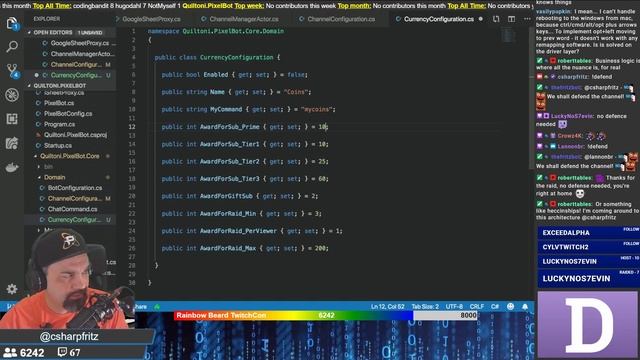Image resolution: width=640 pixels, height=360 pixels.
Task: Change UTF-8 encoding in status bar
Action: pyautogui.click(x=454, y=307)
